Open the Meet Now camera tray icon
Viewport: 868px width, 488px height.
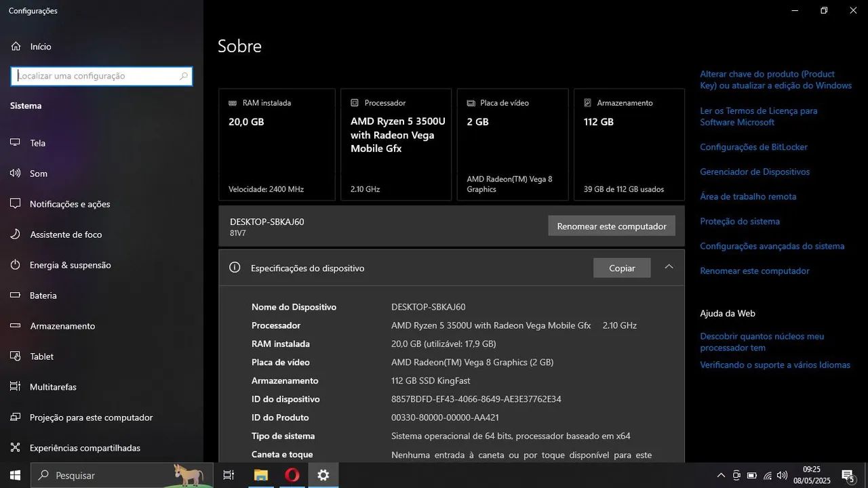(x=736, y=476)
